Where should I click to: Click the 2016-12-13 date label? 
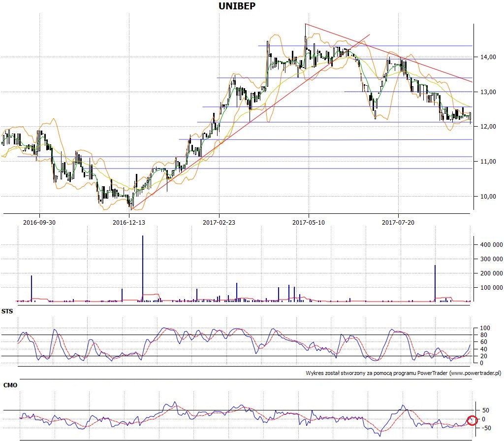point(129,222)
